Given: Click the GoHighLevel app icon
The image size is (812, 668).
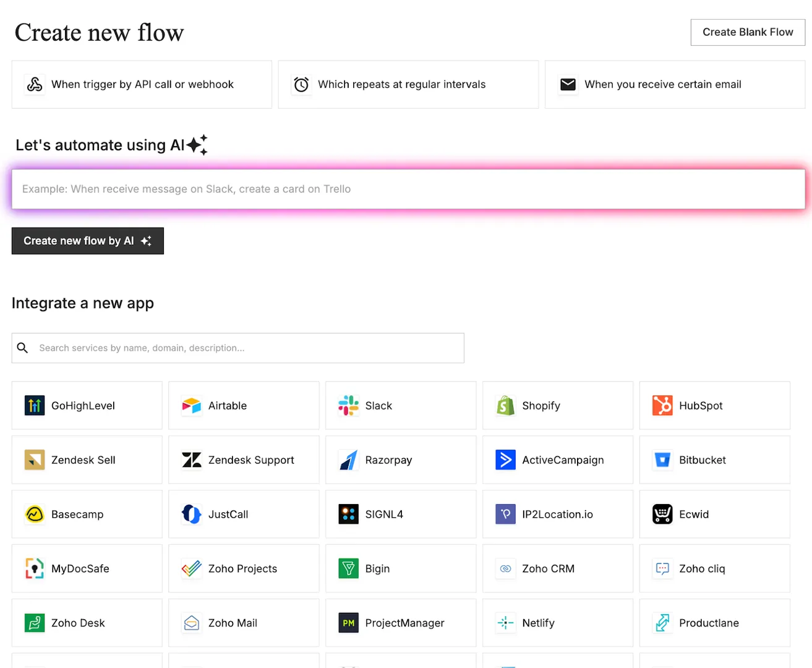Looking at the screenshot, I should point(35,406).
